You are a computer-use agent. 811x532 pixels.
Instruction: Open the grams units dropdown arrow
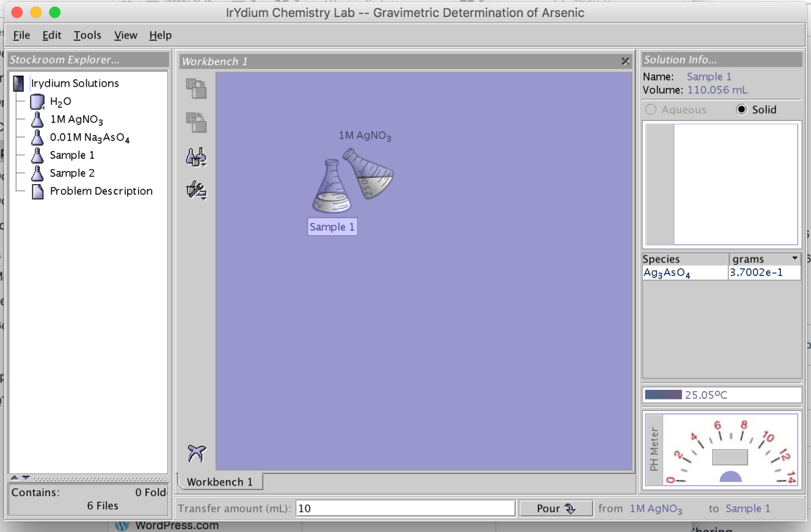tap(795, 258)
